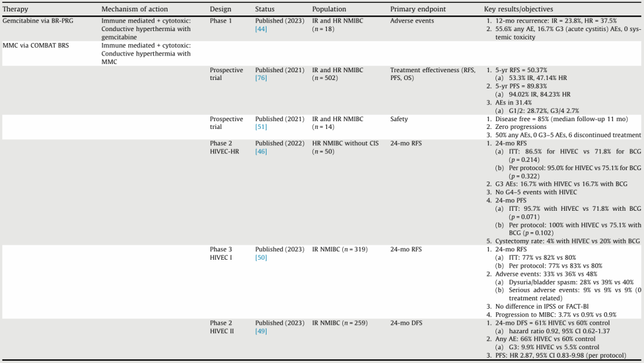The width and height of the screenshot is (644, 363).
Task: Open reference link [46]
Action: tap(261, 151)
